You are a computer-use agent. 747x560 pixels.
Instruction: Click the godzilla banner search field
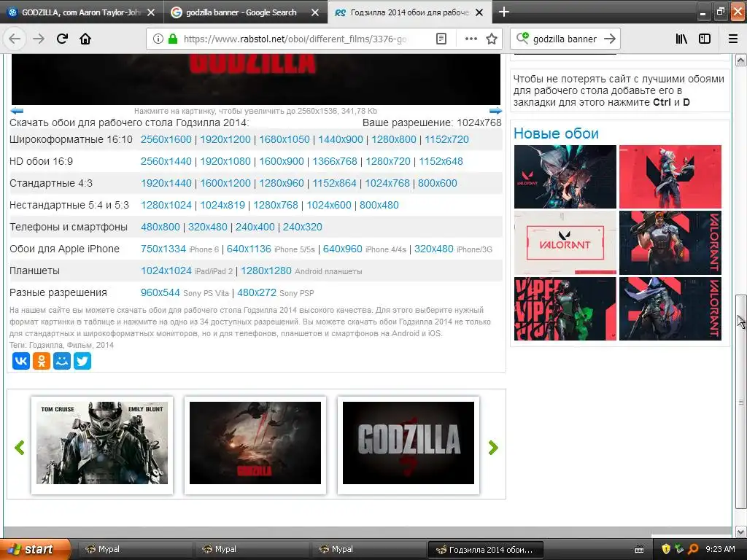(565, 39)
